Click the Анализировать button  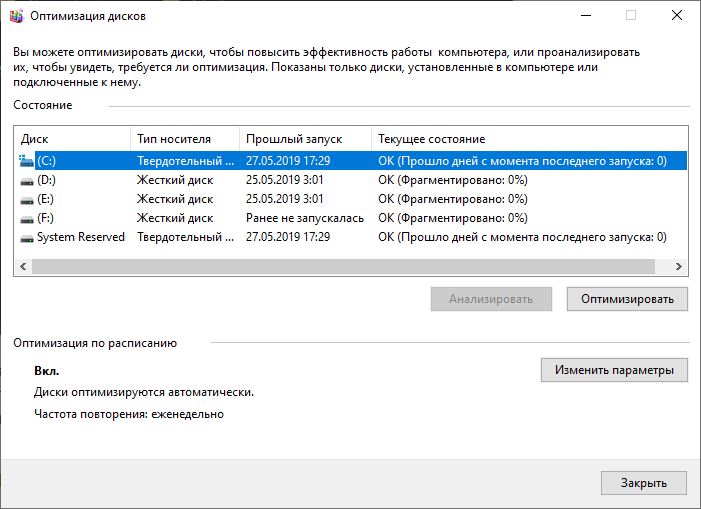491,299
